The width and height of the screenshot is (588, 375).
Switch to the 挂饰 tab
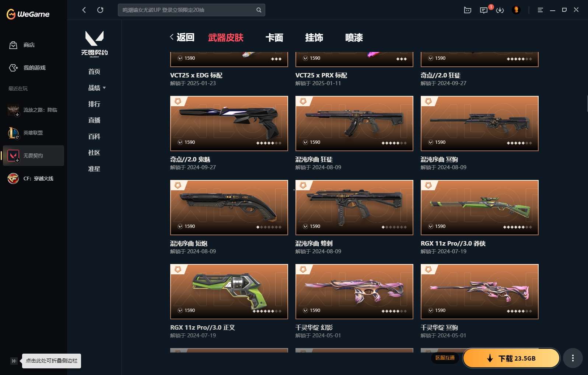(x=314, y=38)
